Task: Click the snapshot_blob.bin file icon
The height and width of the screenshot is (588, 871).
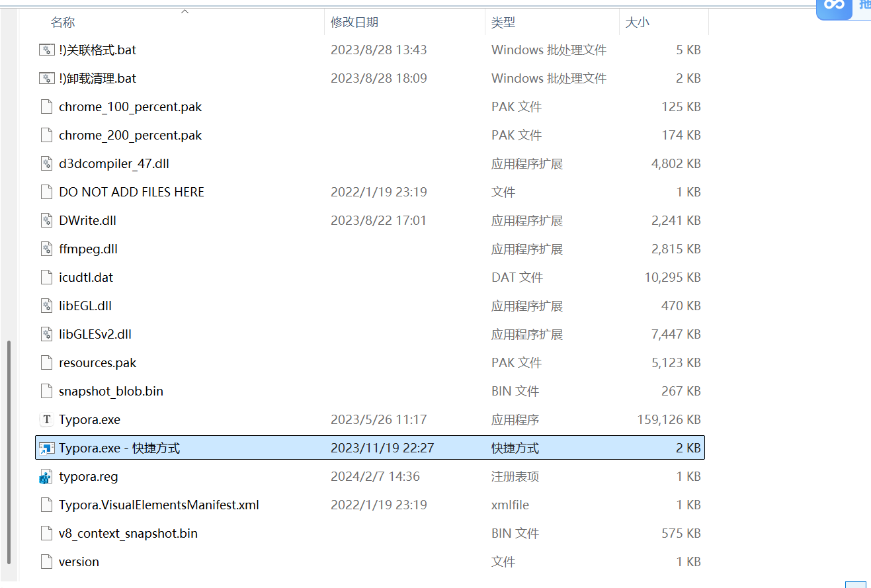Action: pyautogui.click(x=46, y=391)
